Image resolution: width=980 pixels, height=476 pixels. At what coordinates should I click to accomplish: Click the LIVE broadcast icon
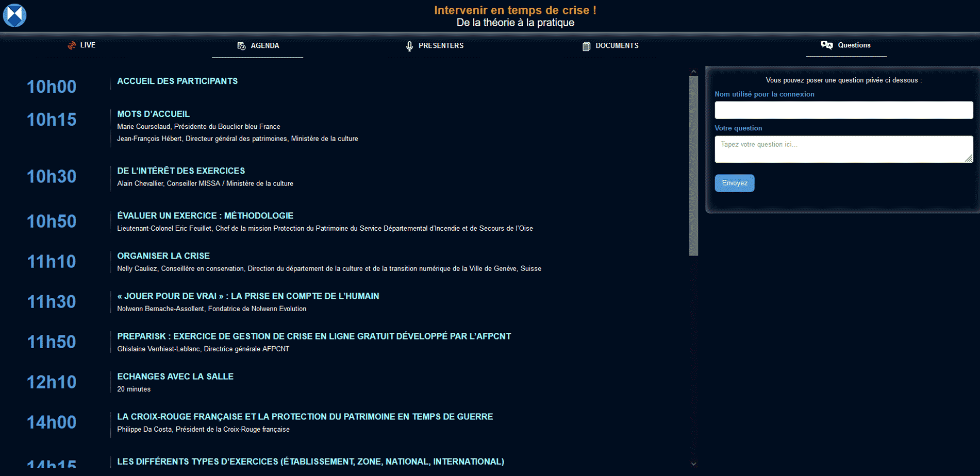[x=72, y=45]
